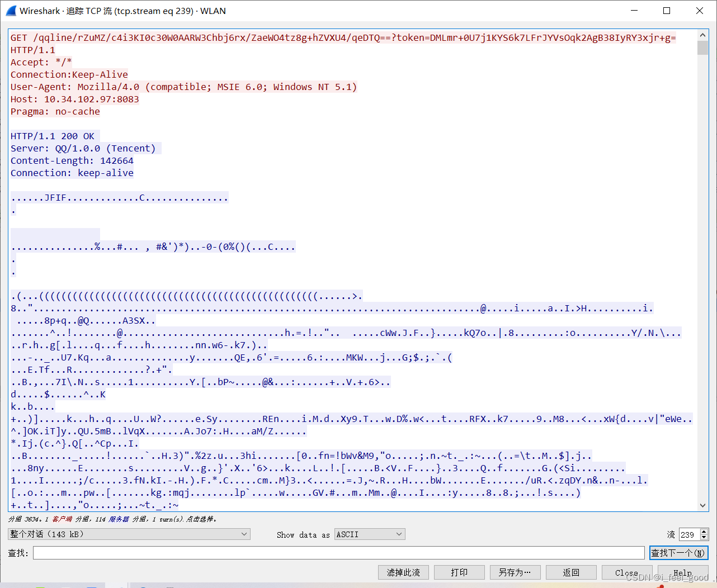Click the User-Agent Mozilla/4.0 line
The image size is (717, 588).
tap(183, 87)
